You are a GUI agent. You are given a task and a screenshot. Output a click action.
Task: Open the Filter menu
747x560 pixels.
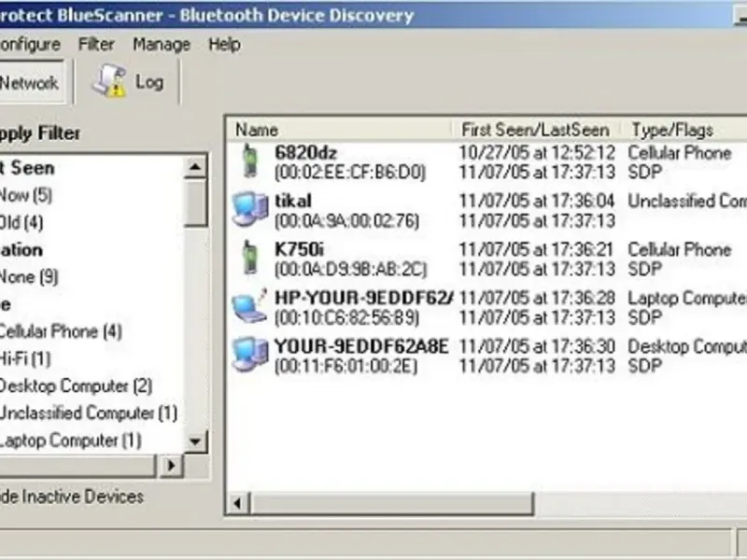pos(96,44)
